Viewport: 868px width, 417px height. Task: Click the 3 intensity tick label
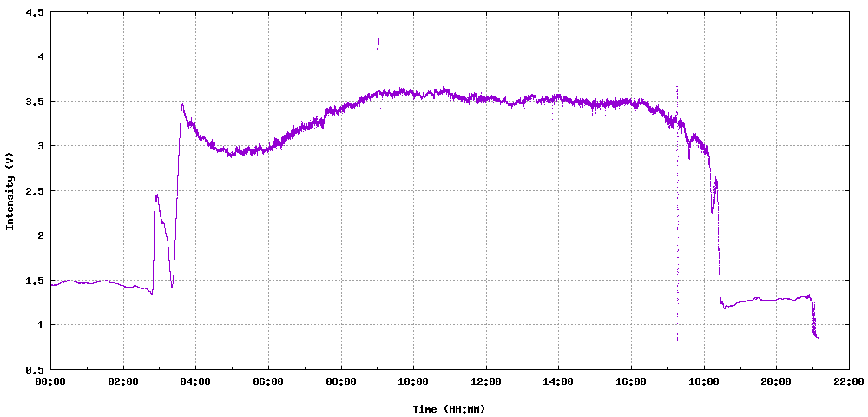click(40, 146)
